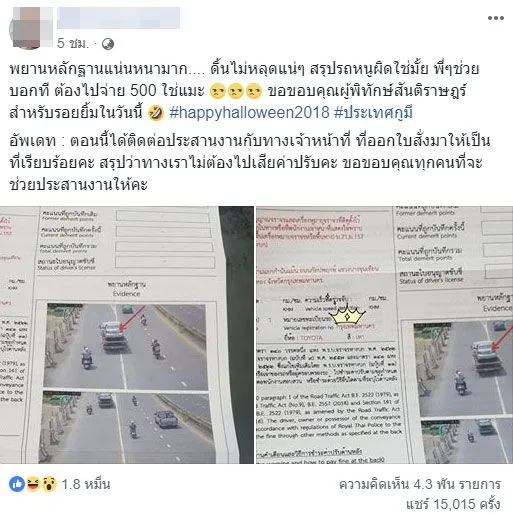Open the #happyhalloween2018 hashtag
The width and height of the screenshot is (513, 520).
pos(249,112)
